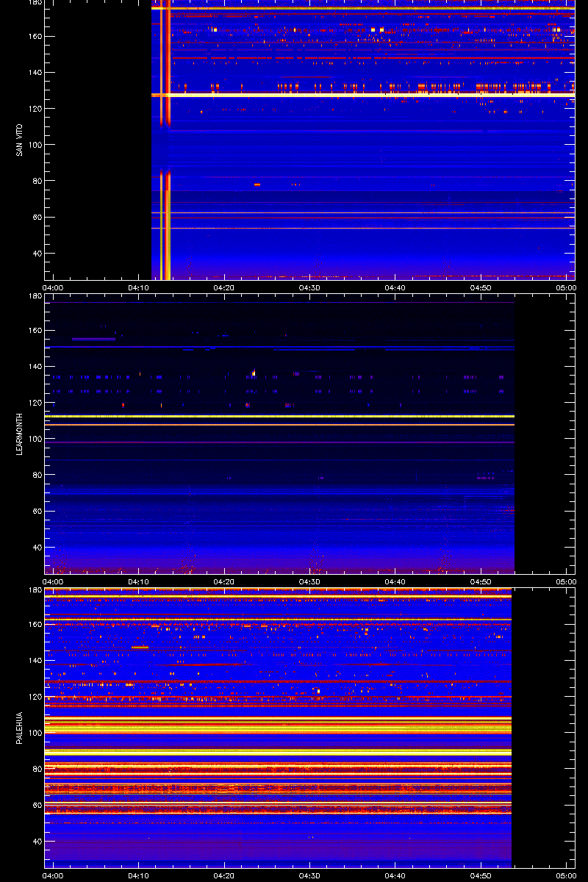Click the purple streak near 155 MHz in Learmonth
Screen dimensions: 588x882
(x=93, y=339)
